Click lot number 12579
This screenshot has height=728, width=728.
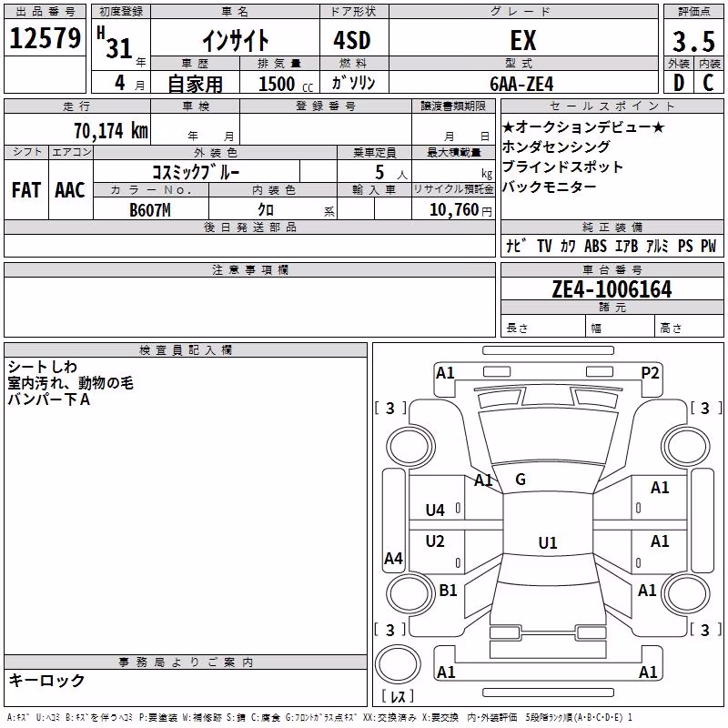[x=45, y=38]
